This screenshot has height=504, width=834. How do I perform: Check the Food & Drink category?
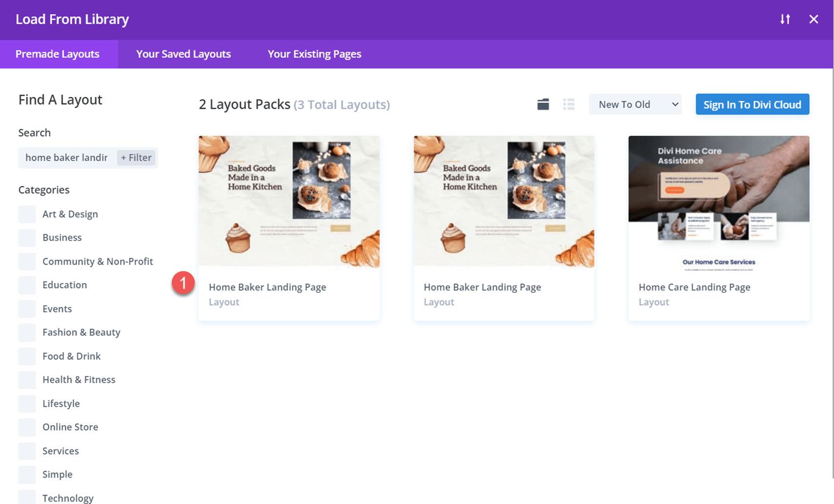pyautogui.click(x=27, y=356)
